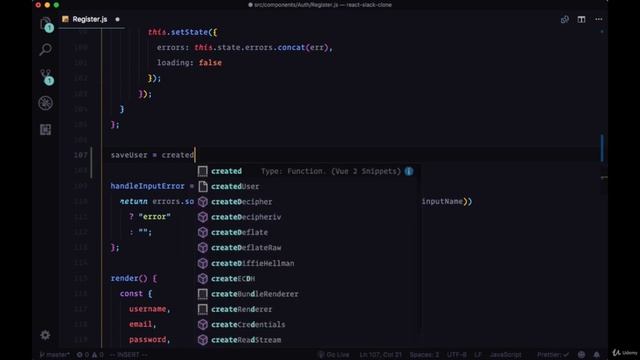
Task: Open the errors and warnings count
Action: point(90,355)
